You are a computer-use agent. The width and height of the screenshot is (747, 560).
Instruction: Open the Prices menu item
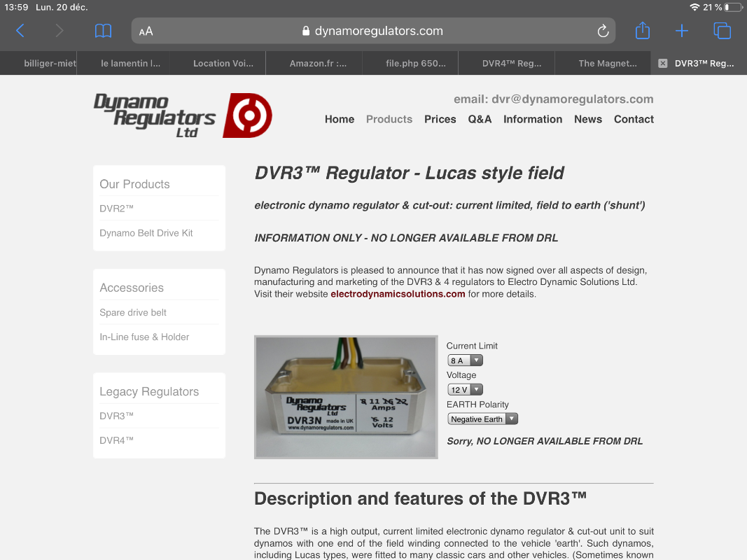(440, 119)
